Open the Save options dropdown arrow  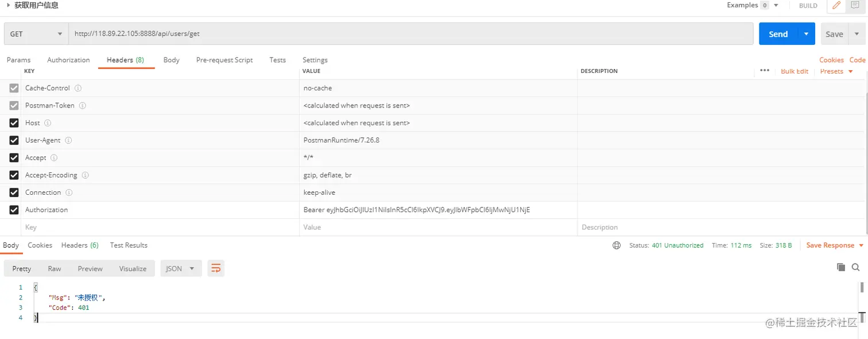(857, 34)
